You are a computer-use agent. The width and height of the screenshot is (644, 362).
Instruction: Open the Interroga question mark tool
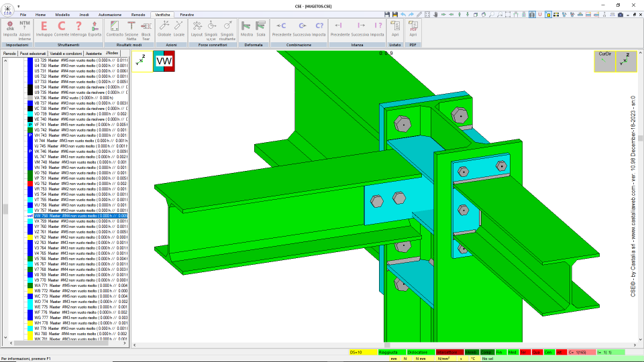78,29
